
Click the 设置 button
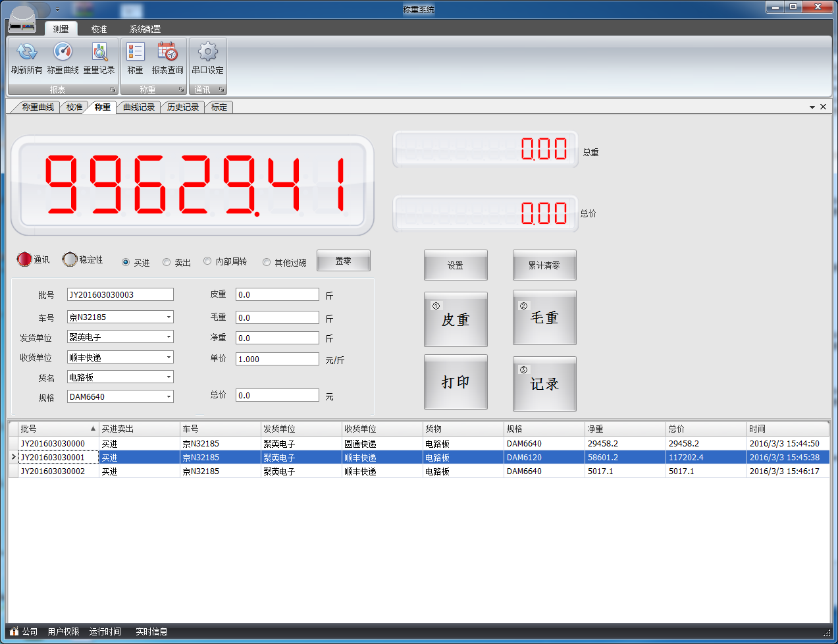456,265
